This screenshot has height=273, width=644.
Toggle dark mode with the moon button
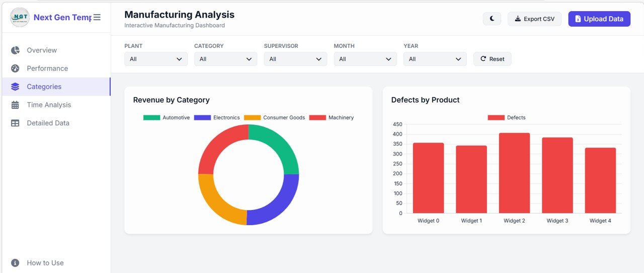(492, 19)
